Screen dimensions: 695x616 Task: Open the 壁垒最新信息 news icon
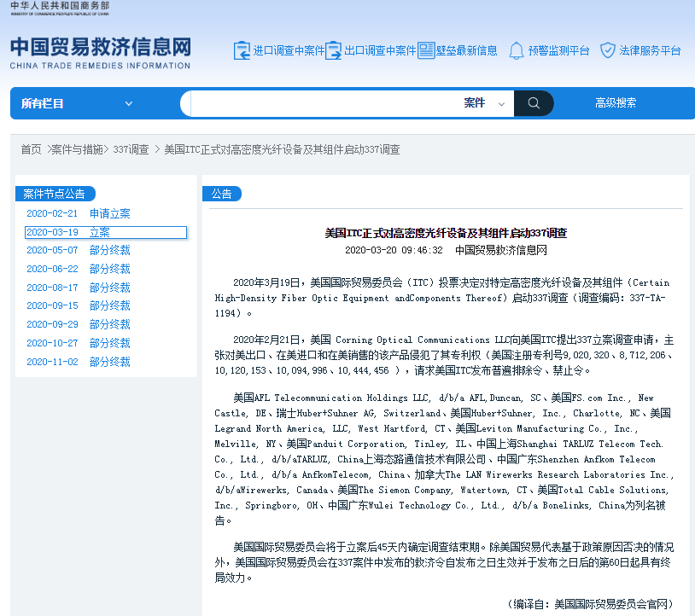coord(426,50)
